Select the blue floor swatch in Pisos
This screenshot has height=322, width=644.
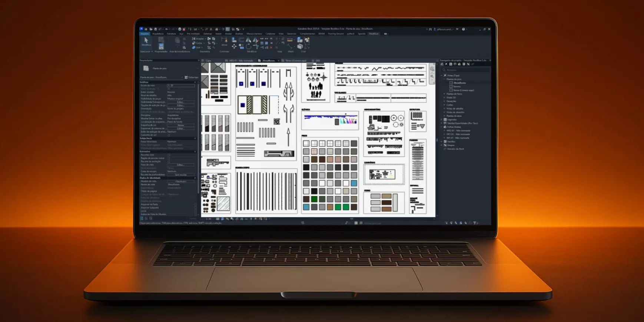coord(354,183)
